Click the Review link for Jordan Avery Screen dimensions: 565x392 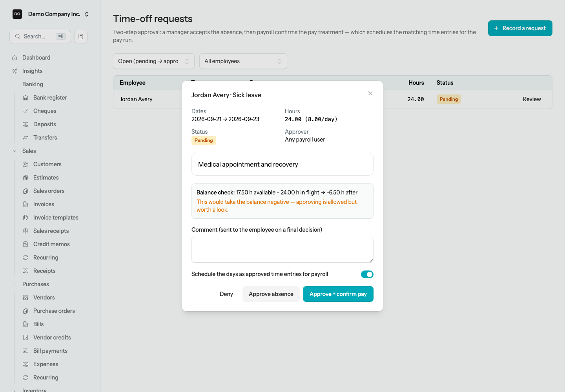532,99
